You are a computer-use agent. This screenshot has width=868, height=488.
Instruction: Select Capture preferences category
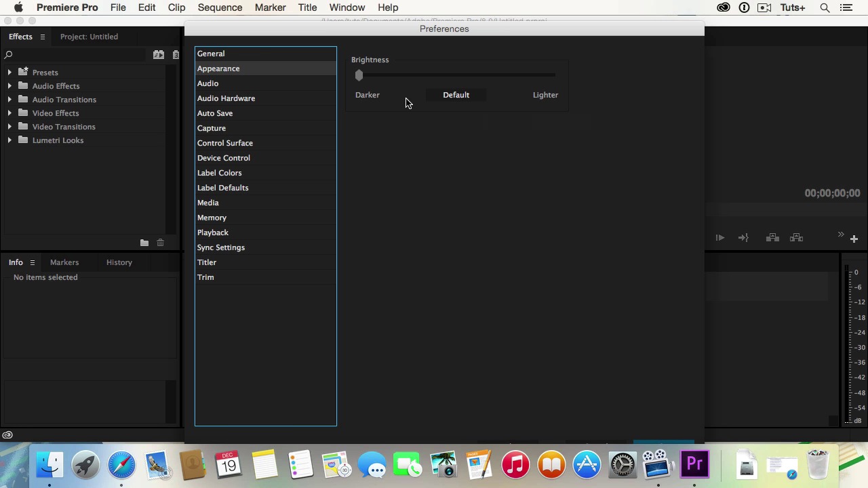(x=265, y=128)
